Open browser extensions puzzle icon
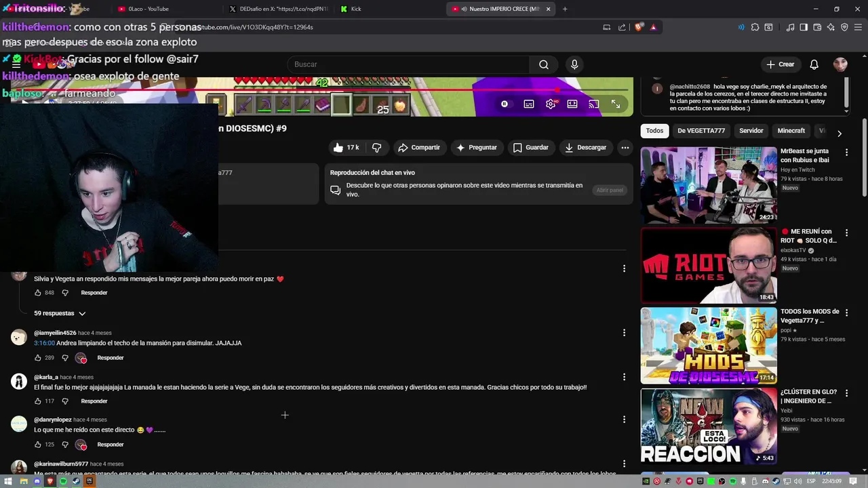868x488 pixels. coord(755,27)
